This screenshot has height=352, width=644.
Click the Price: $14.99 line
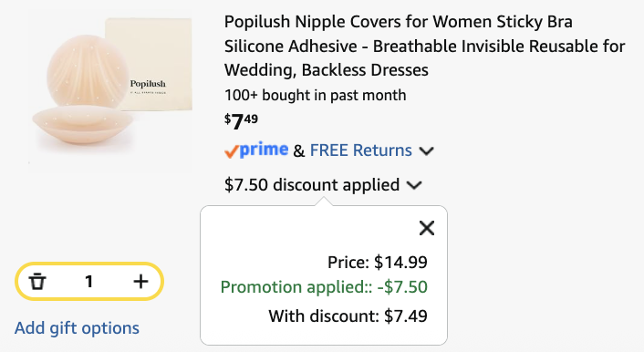tap(377, 262)
